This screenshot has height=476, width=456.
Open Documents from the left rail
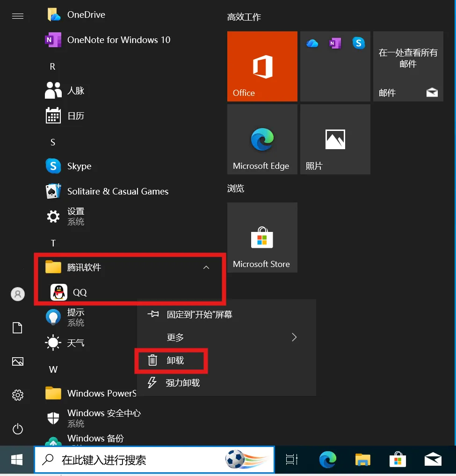18,328
